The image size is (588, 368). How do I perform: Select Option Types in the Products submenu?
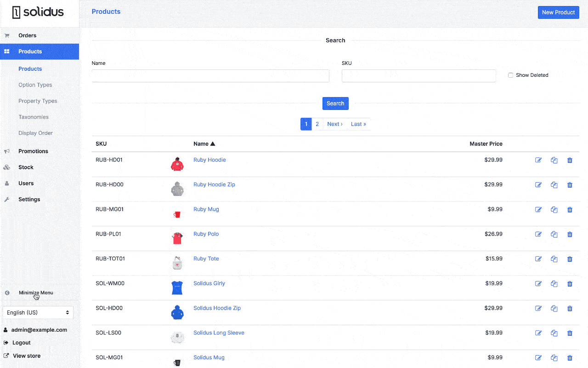(x=35, y=85)
